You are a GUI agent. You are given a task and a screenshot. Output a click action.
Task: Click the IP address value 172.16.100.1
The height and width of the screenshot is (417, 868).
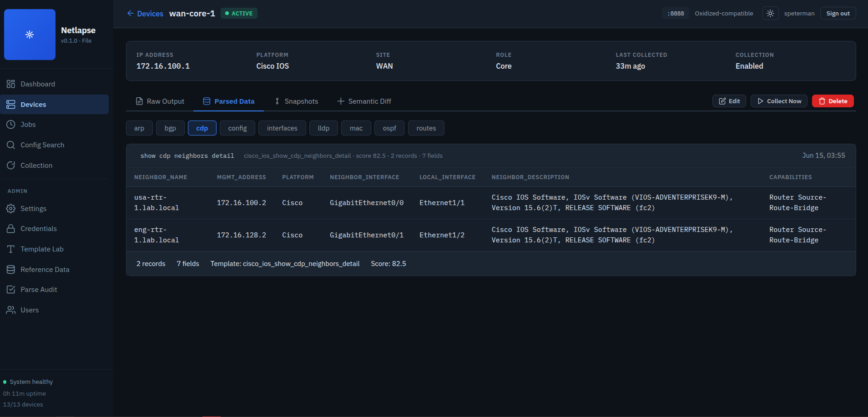(x=163, y=66)
